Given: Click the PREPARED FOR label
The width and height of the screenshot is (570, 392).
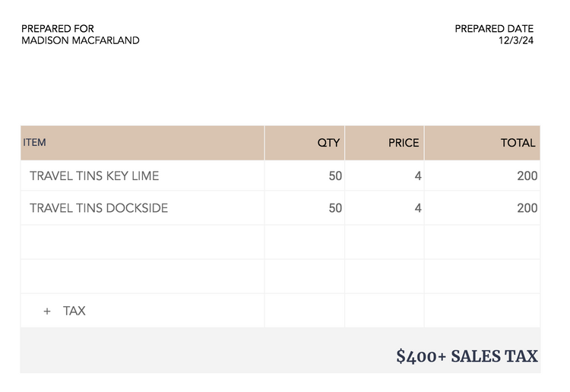Looking at the screenshot, I should [x=58, y=29].
